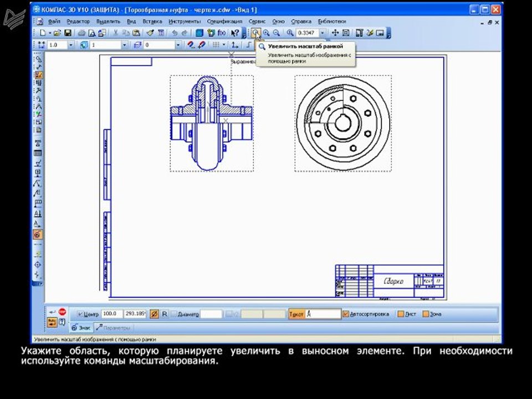Redo the action with the toolbar arrow
Image resolution: width=532 pixels, height=399 pixels.
point(184,33)
